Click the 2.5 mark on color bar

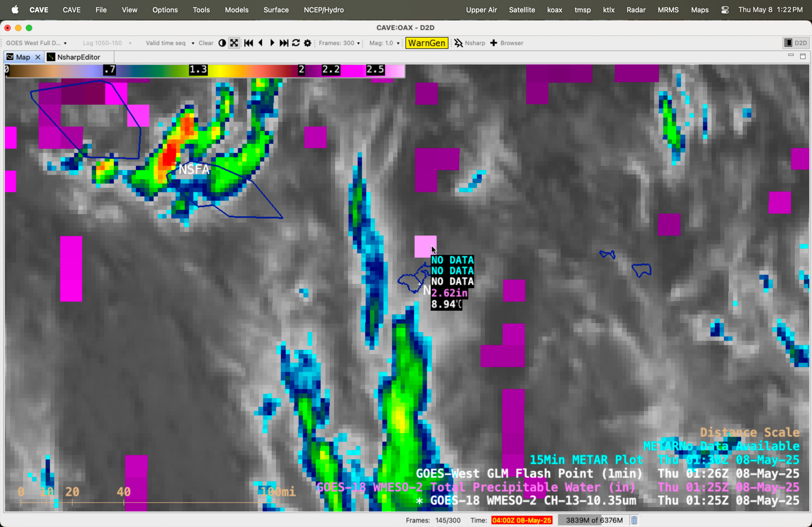[375, 69]
